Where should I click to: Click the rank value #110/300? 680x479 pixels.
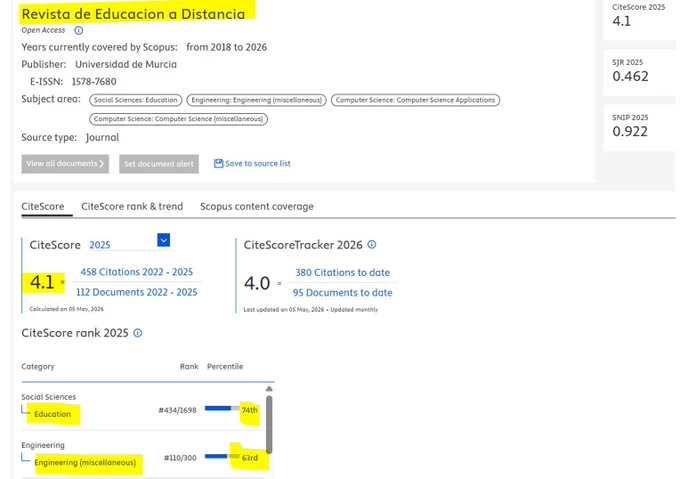(180, 458)
